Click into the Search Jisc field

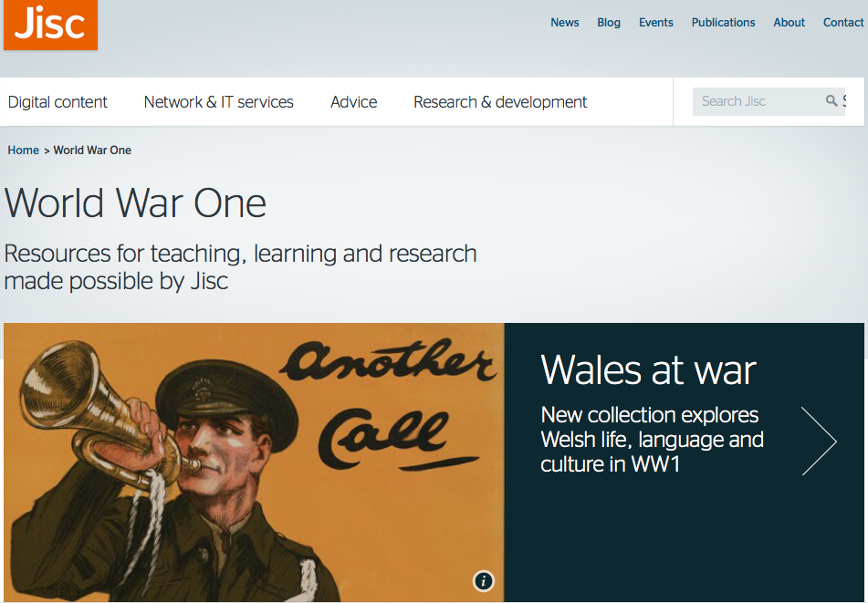(769, 101)
